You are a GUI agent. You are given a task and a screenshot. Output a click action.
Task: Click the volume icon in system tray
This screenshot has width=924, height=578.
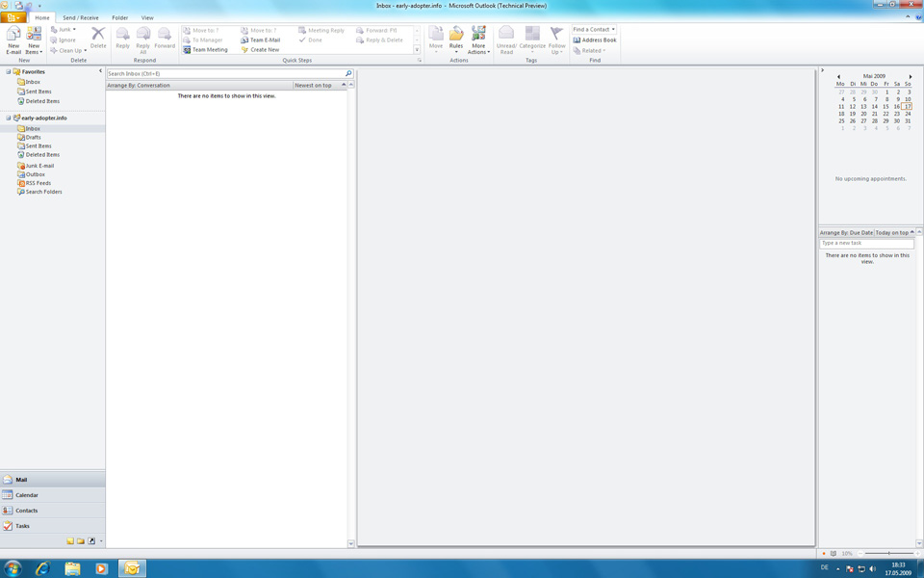(873, 568)
